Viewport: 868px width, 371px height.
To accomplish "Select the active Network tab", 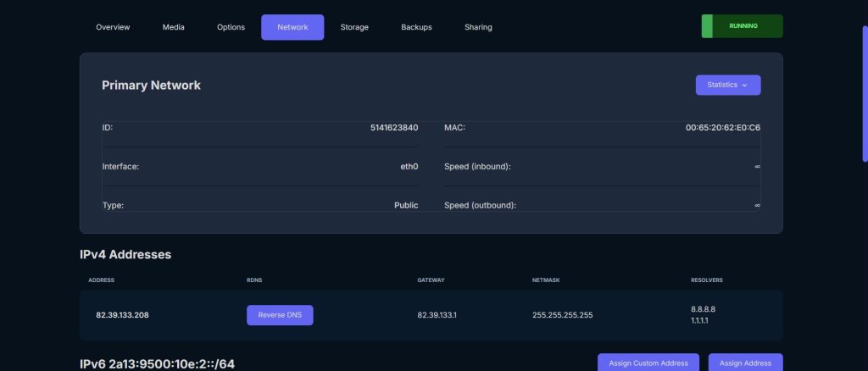I will click(x=292, y=27).
